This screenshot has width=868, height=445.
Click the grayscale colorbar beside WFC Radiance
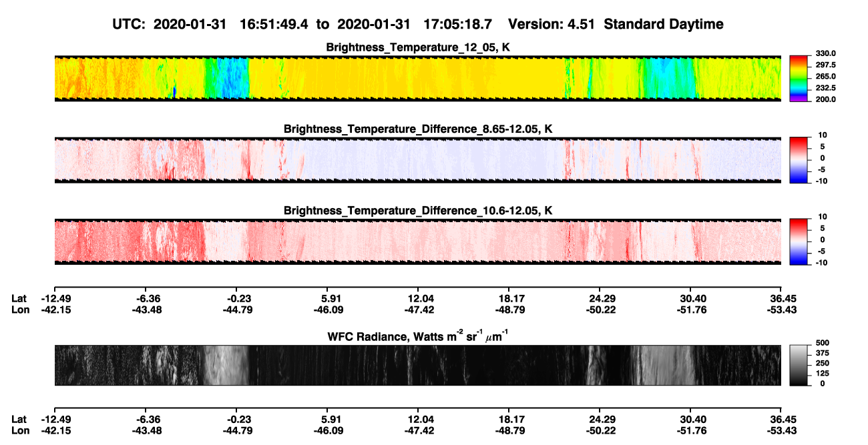point(800,365)
